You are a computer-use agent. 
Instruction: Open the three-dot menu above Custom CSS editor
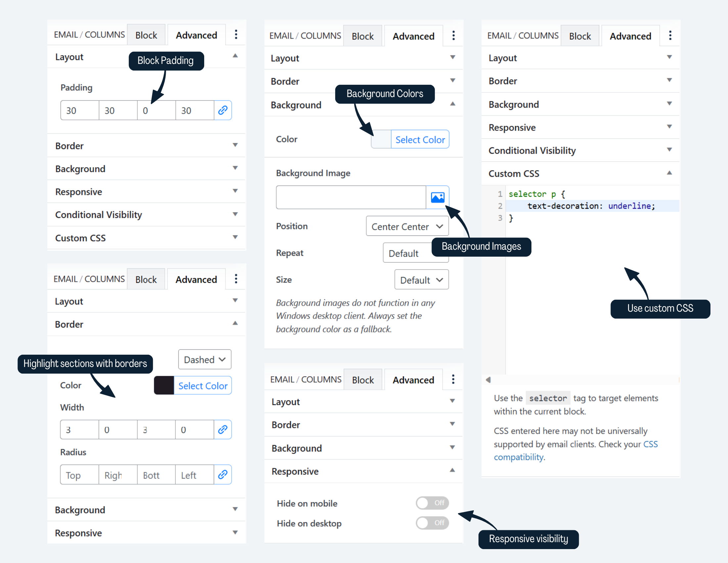tap(670, 35)
